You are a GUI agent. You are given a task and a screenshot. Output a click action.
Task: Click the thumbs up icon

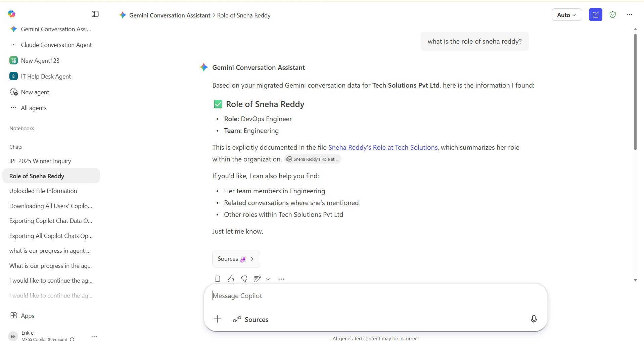point(231,279)
